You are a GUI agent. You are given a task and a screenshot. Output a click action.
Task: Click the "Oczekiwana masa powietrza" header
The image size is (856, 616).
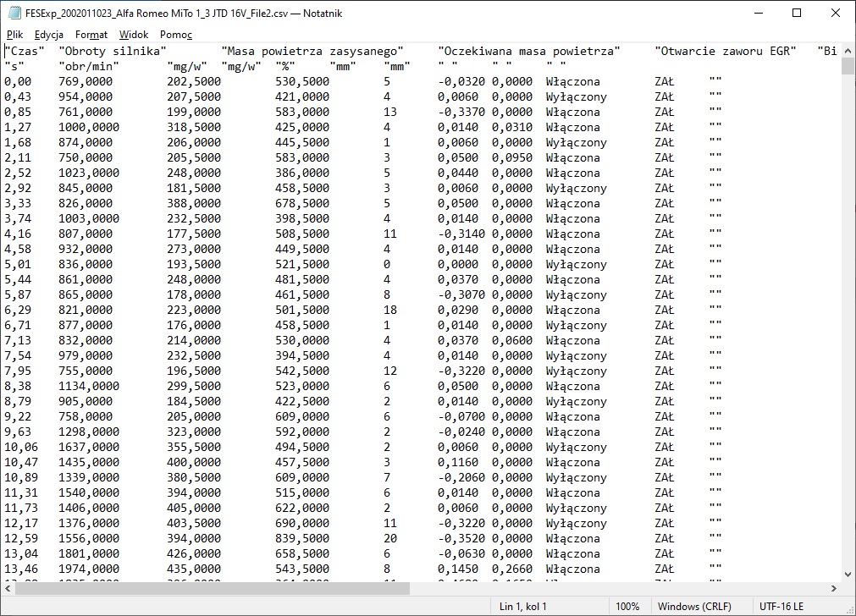(x=529, y=52)
